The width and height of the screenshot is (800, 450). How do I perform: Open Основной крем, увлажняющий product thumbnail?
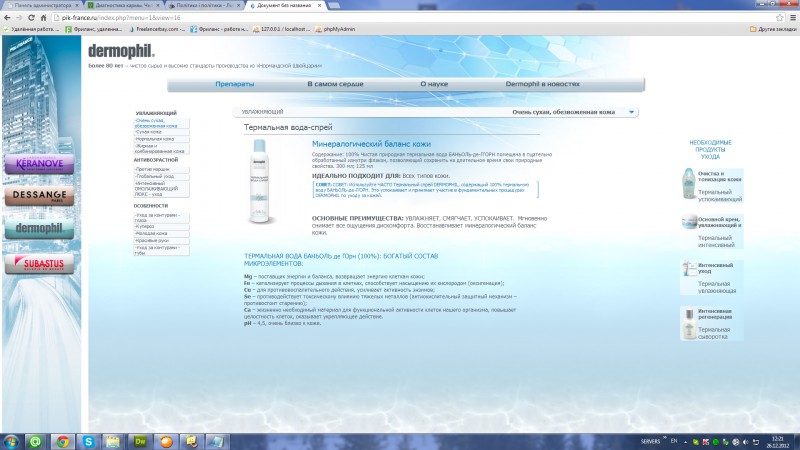click(x=689, y=222)
